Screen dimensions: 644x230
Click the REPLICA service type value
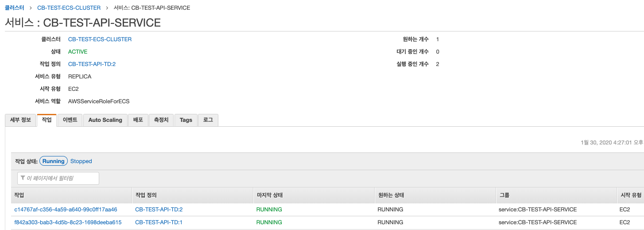(80, 77)
